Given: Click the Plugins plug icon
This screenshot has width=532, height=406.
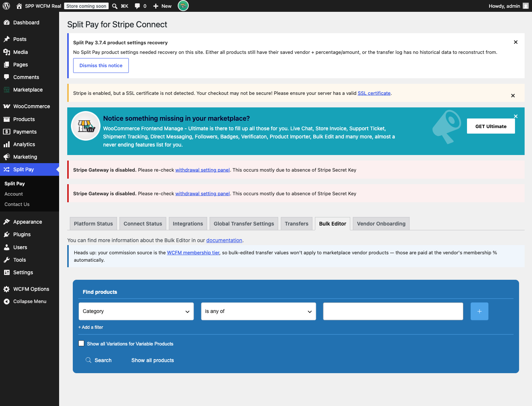Looking at the screenshot, I should point(7,234).
